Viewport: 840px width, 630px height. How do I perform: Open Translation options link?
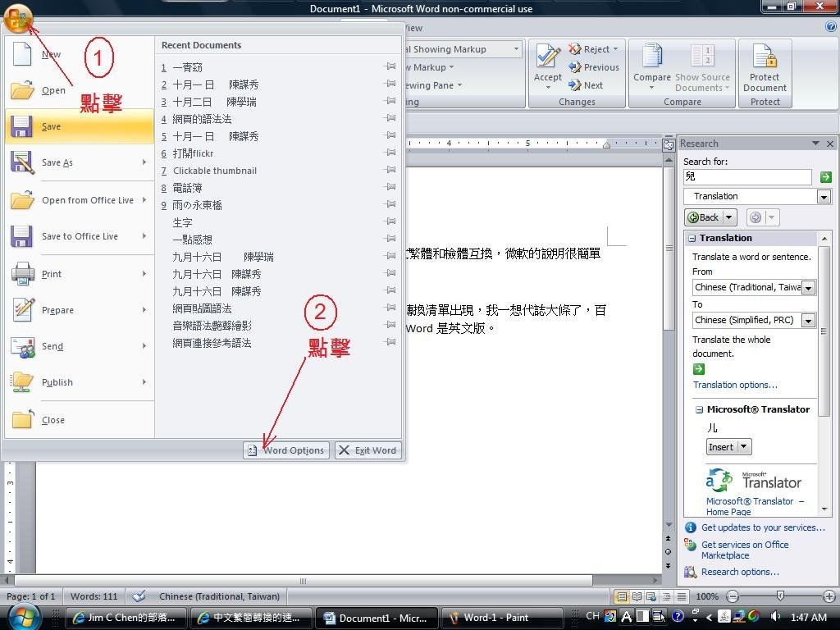[x=735, y=385]
